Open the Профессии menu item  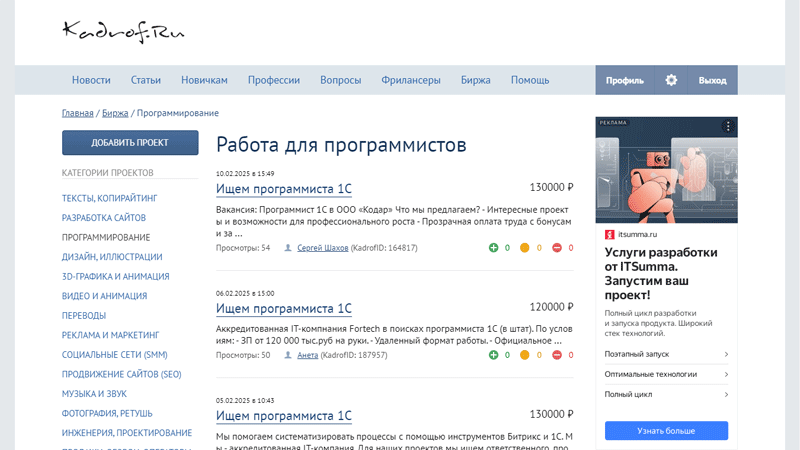(x=274, y=80)
